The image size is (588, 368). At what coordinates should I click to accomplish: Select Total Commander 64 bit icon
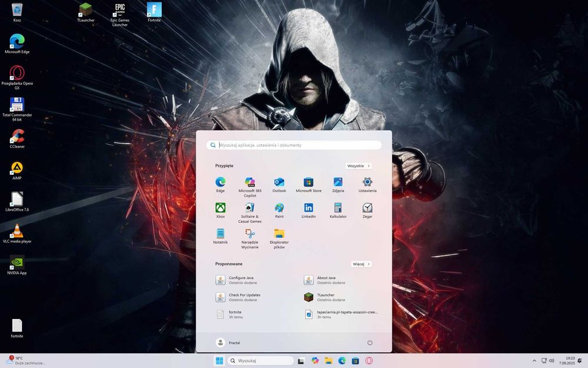tap(17, 109)
